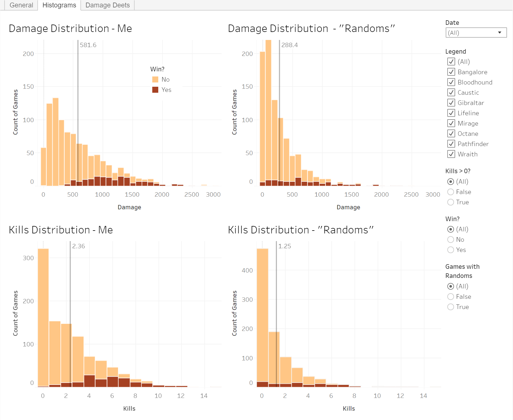This screenshot has height=420, width=513.
Task: Uncheck the (All) legend checkbox
Action: 451,62
